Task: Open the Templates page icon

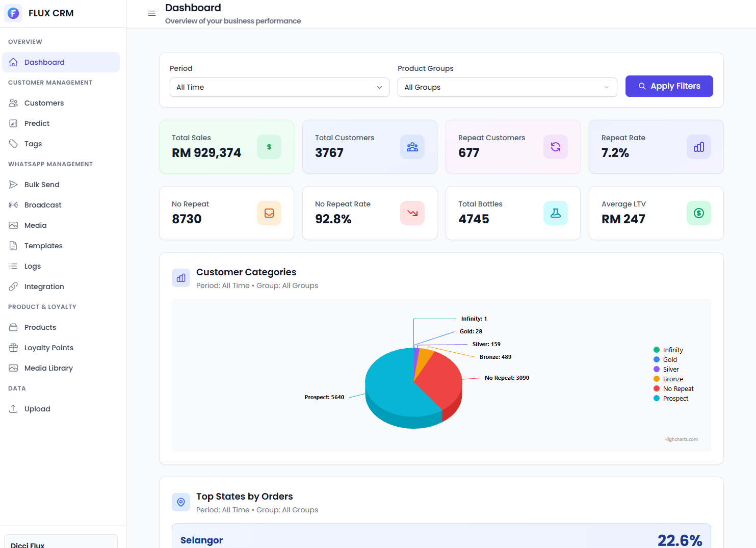Action: tap(14, 245)
